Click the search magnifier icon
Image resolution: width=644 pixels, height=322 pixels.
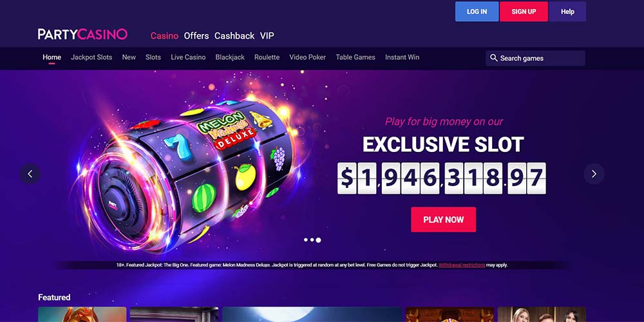494,58
